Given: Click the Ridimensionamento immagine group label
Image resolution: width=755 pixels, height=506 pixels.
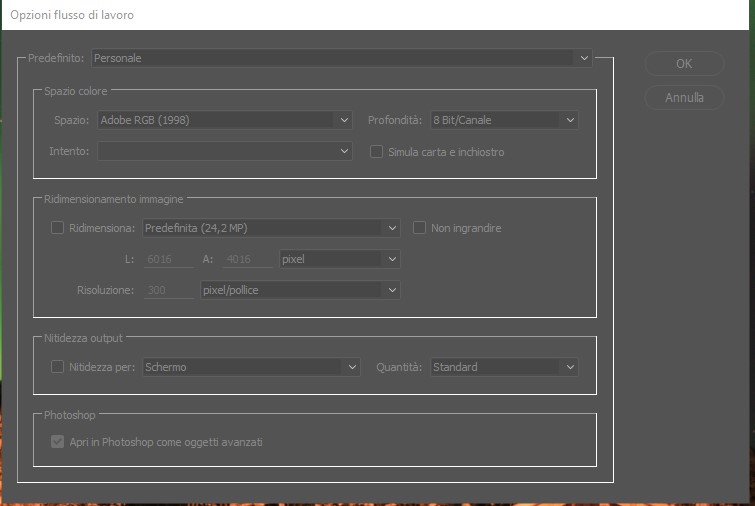Looking at the screenshot, I should tap(114, 199).
